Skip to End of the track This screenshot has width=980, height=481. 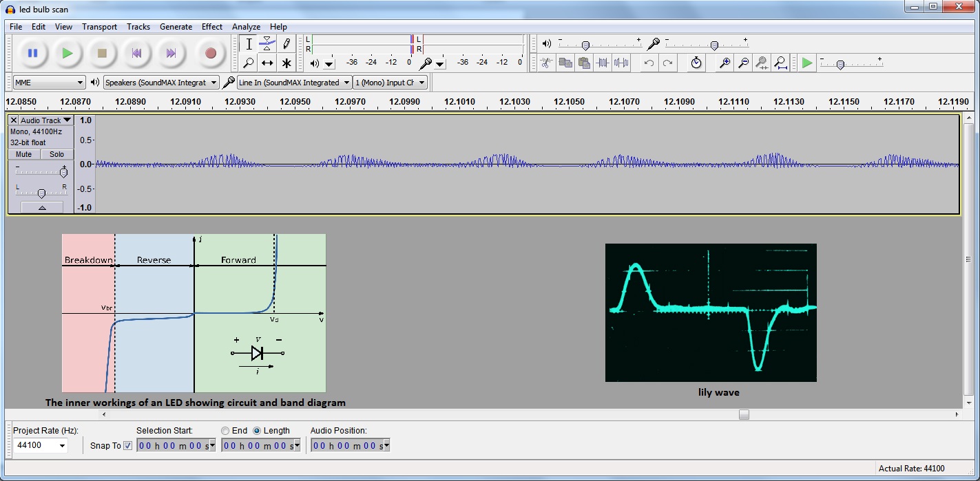[171, 53]
